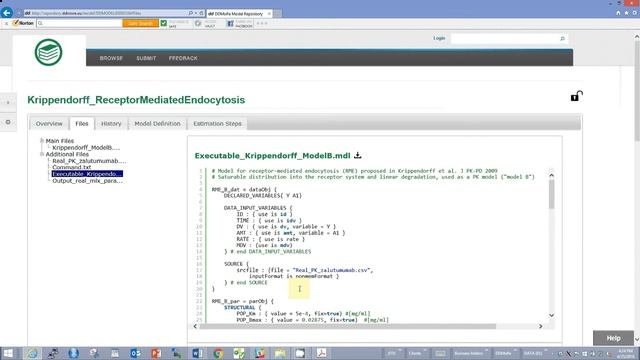The width and height of the screenshot is (640, 360).
Task: Click the lower icon on the left side panel
Action: click(x=8, y=122)
